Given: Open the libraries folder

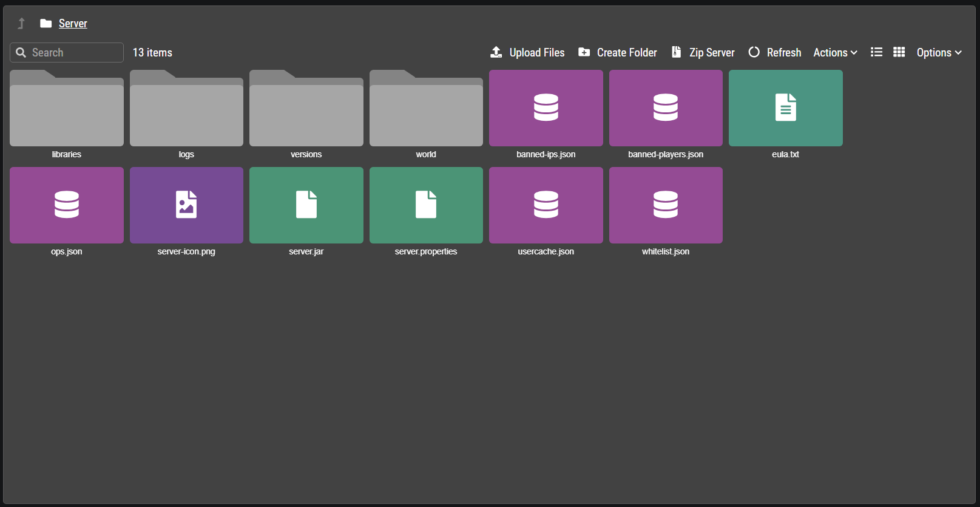Looking at the screenshot, I should [67, 108].
